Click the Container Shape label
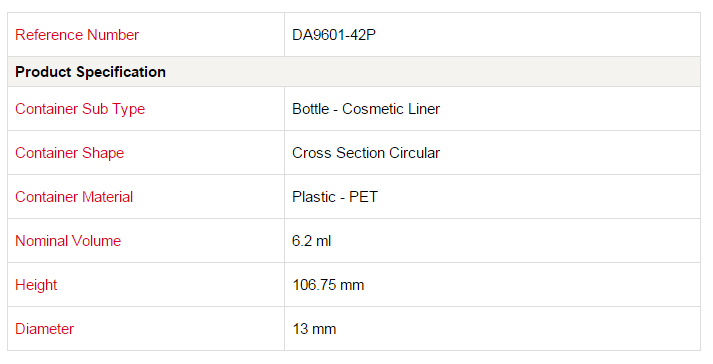The width and height of the screenshot is (713, 364). click(70, 153)
